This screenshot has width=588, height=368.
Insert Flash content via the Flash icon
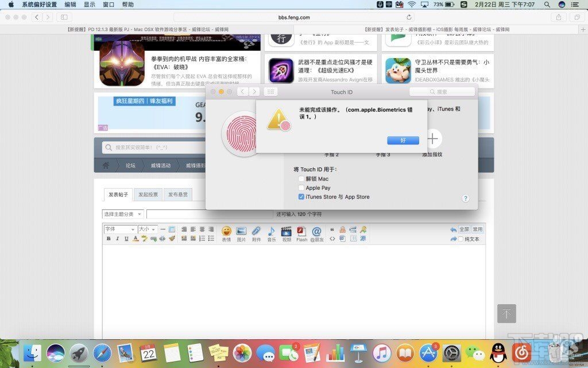[300, 231]
